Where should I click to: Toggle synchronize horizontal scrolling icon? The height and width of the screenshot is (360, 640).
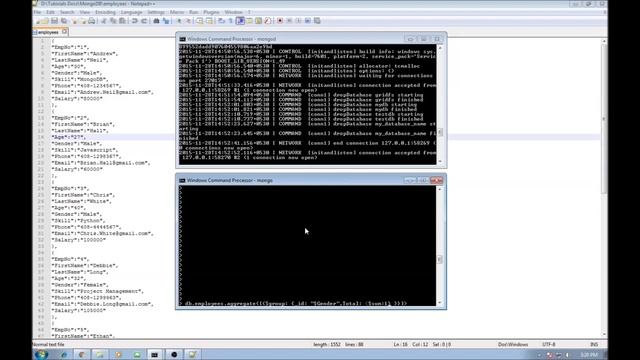coord(209,21)
